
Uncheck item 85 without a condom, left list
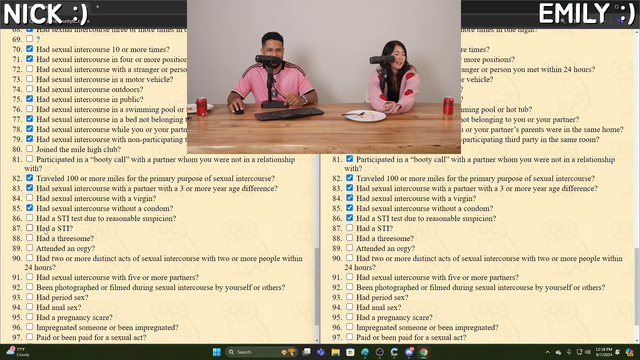click(x=29, y=208)
